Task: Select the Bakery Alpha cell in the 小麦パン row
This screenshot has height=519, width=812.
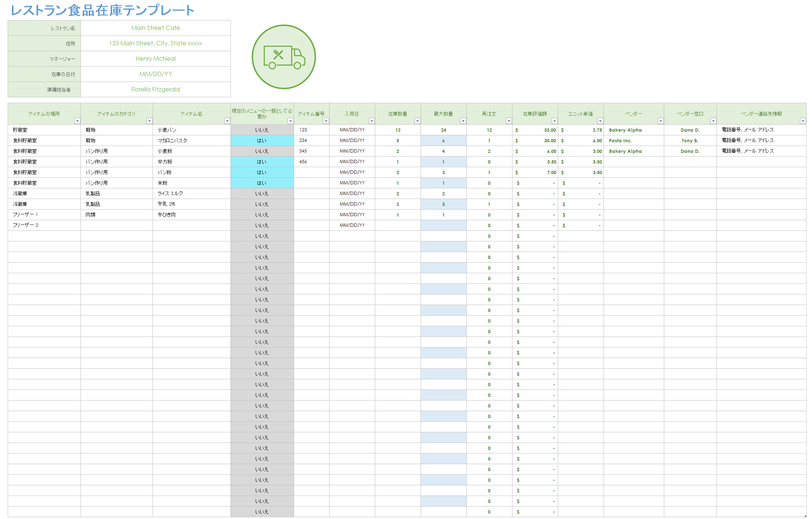Action: [634, 130]
